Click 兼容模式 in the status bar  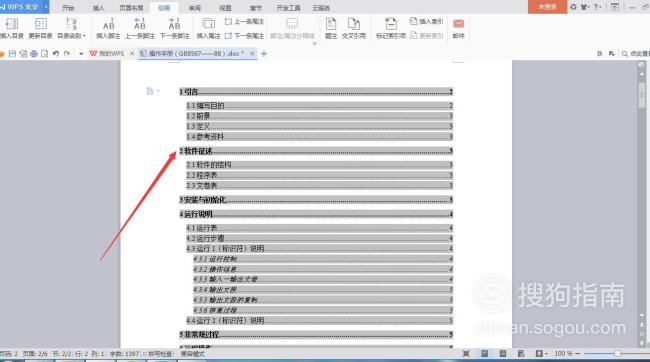[193, 354]
